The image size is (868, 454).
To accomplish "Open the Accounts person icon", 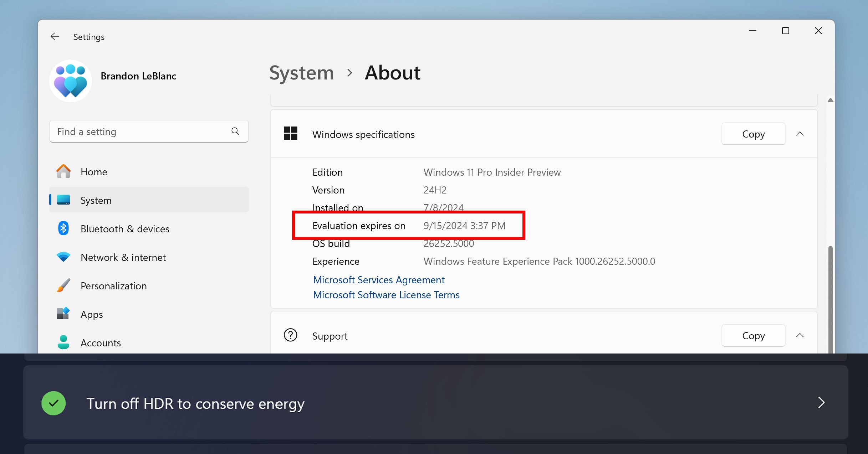I will [x=63, y=342].
